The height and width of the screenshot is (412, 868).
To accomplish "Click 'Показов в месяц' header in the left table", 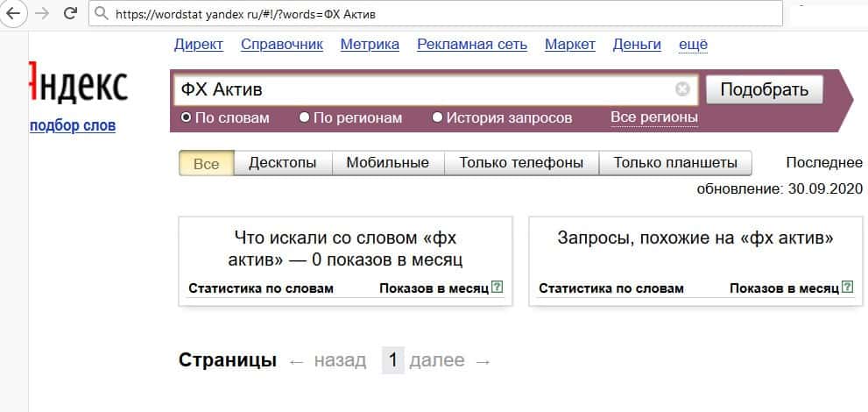I will pos(434,288).
